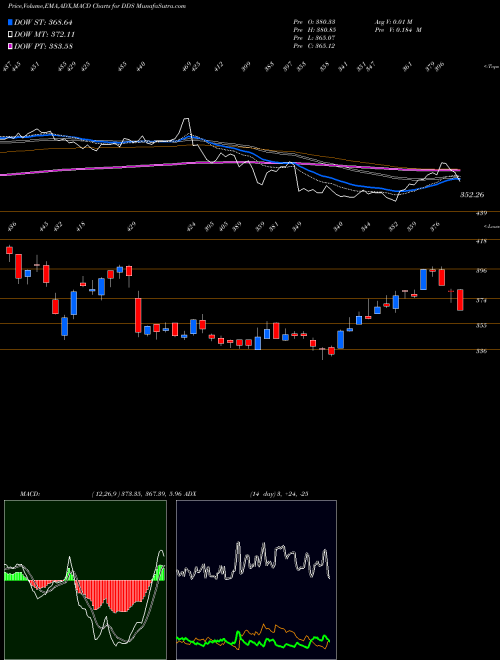
Task: Click the Pre L low price value
Action: [324, 38]
